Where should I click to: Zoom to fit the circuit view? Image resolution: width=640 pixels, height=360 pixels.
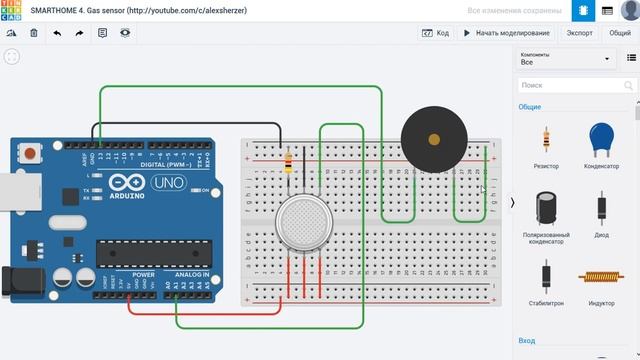click(x=12, y=57)
